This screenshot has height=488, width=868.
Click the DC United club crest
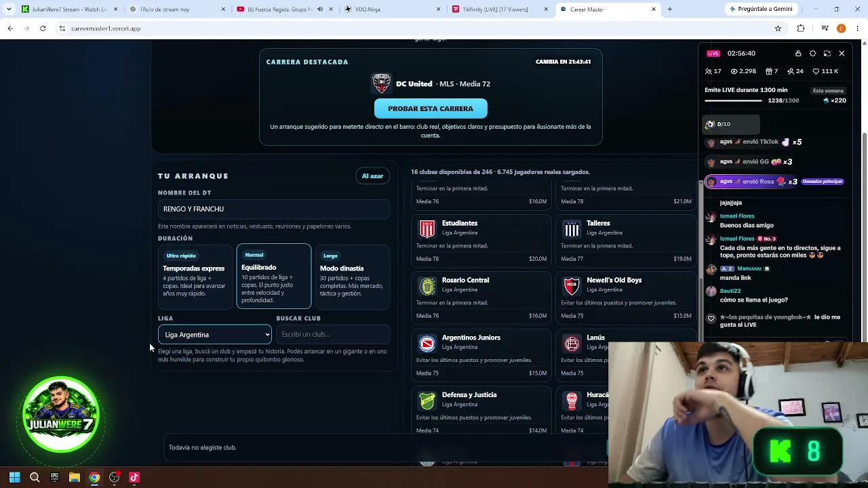pyautogui.click(x=381, y=83)
